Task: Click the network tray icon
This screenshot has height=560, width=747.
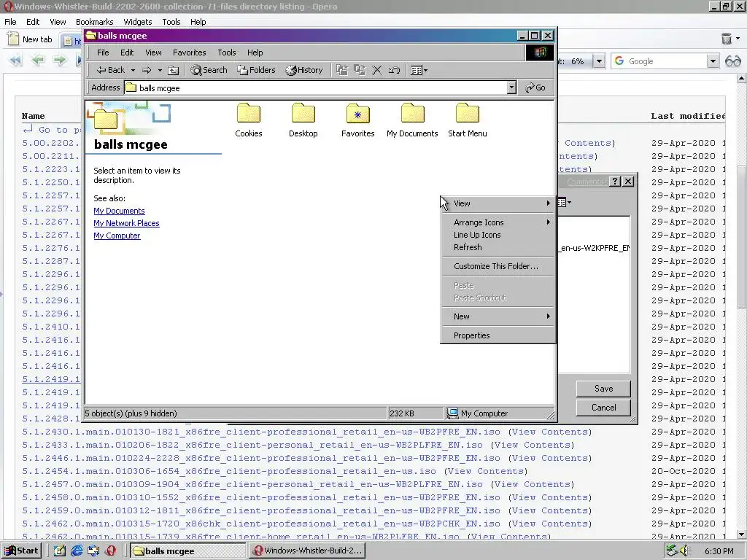Action: (672, 551)
